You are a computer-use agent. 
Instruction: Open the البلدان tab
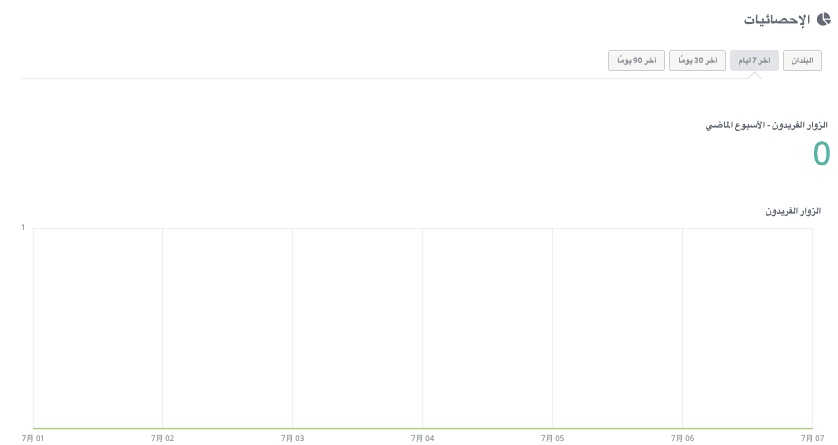(x=802, y=60)
